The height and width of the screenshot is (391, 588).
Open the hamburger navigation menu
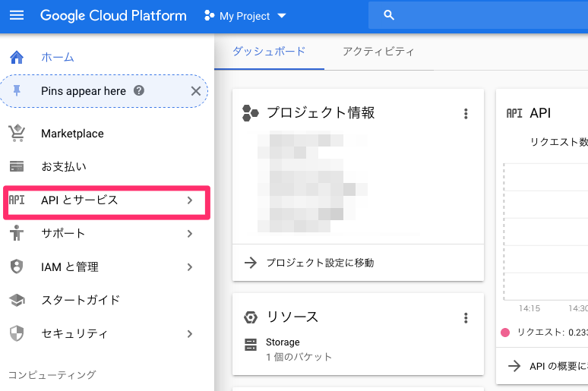[17, 15]
